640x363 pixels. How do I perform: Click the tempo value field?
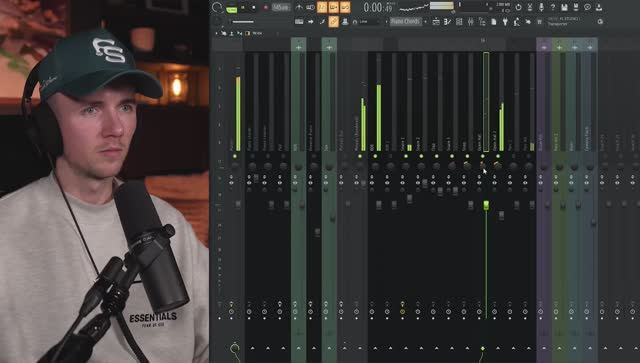pyautogui.click(x=280, y=7)
